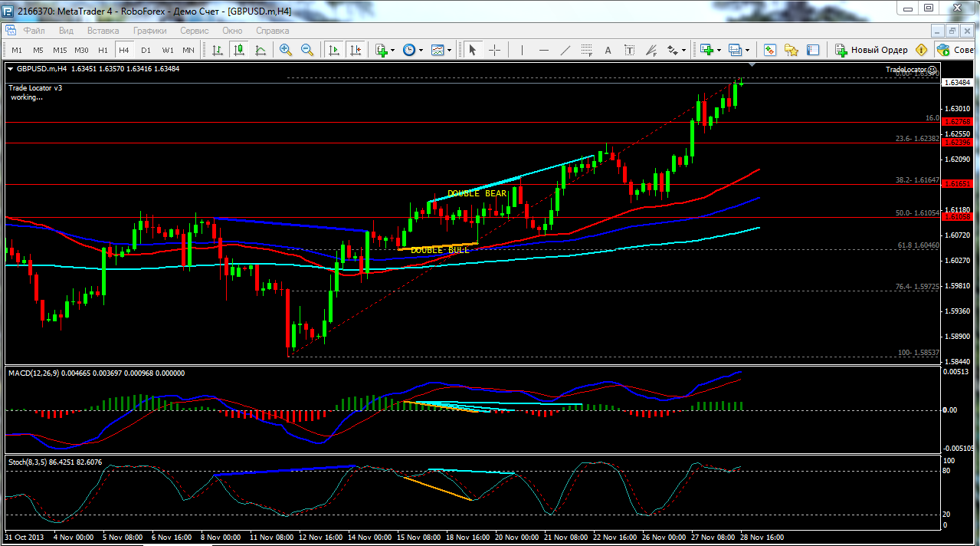This screenshot has height=546, width=980.
Task: Switch chart to D1 daily timeframe
Action: 146,50
